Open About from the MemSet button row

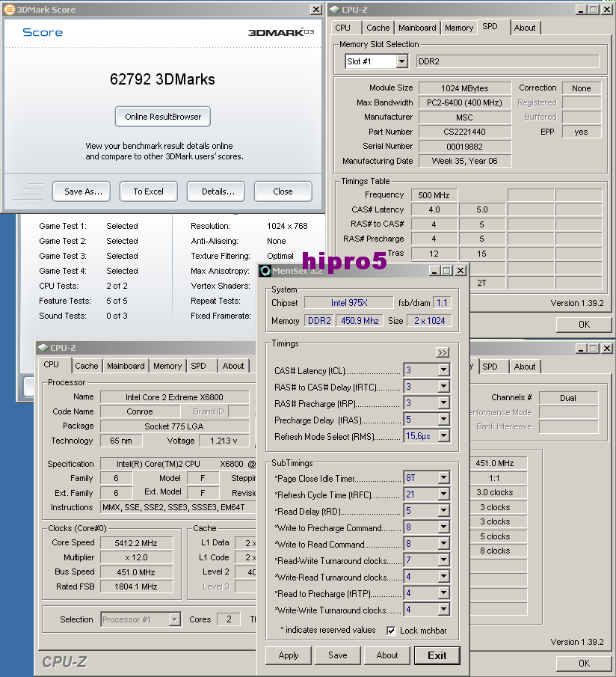(387, 655)
